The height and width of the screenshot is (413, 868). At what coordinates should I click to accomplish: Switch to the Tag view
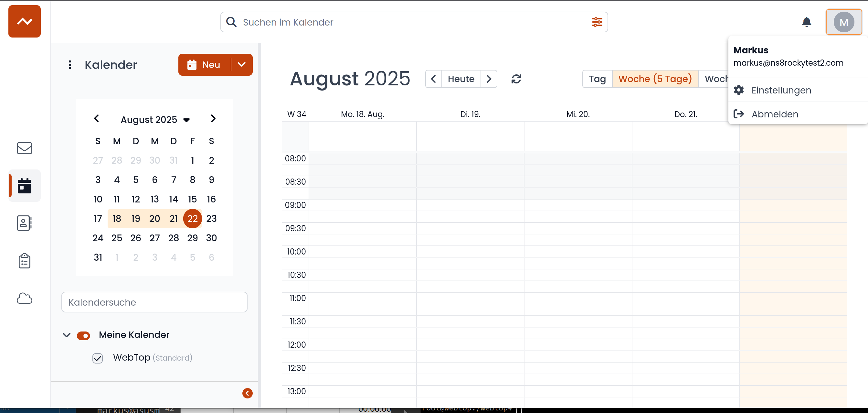(x=597, y=79)
